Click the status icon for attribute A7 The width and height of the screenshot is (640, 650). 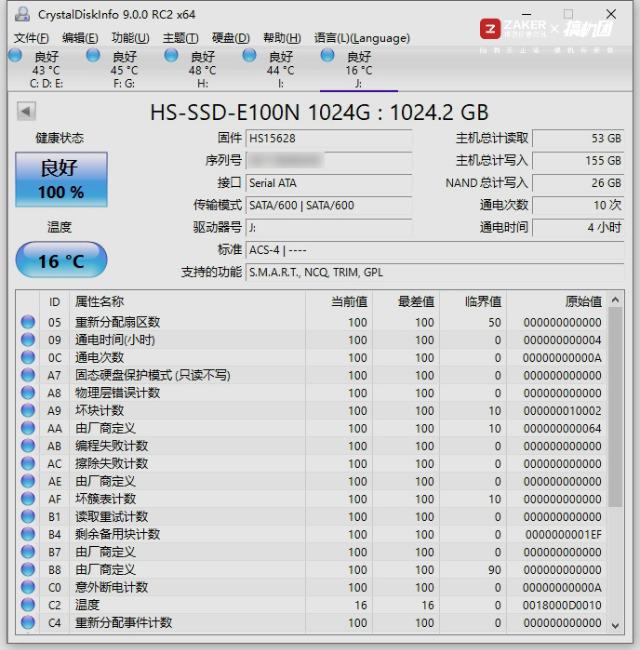[28, 375]
